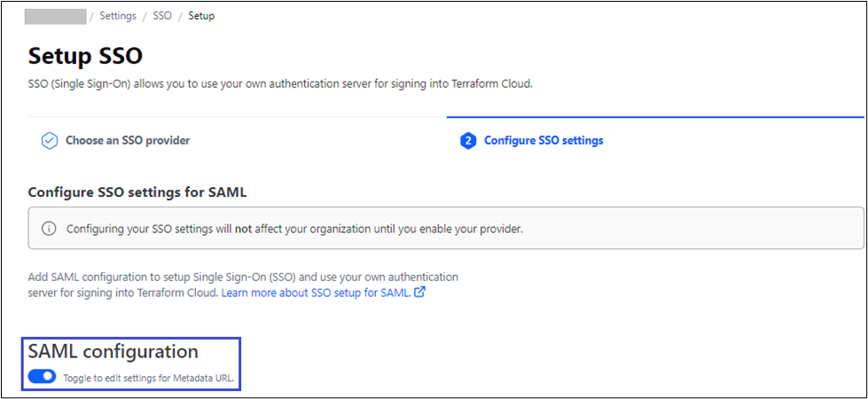Click the external link icon after SAML link
This screenshot has width=868, height=399.
pos(419,293)
